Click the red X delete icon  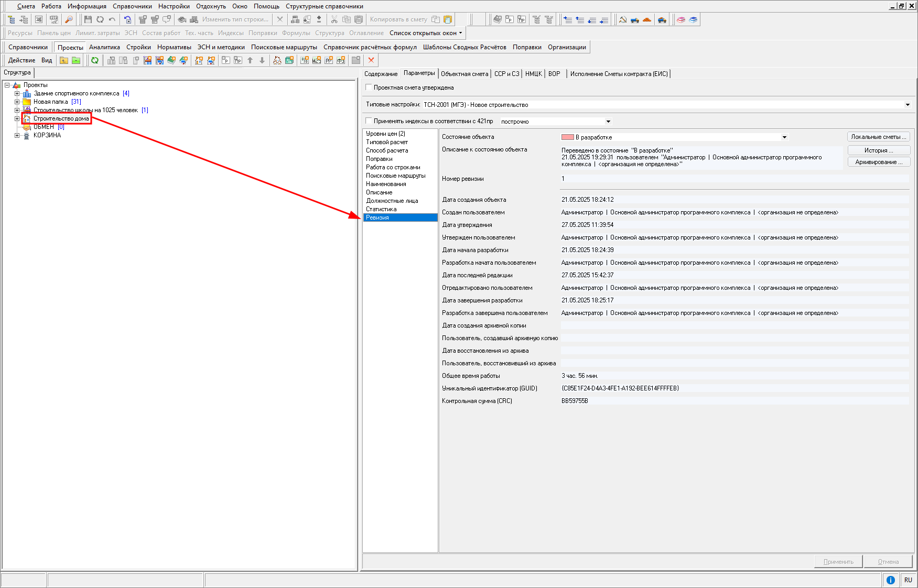(x=371, y=60)
